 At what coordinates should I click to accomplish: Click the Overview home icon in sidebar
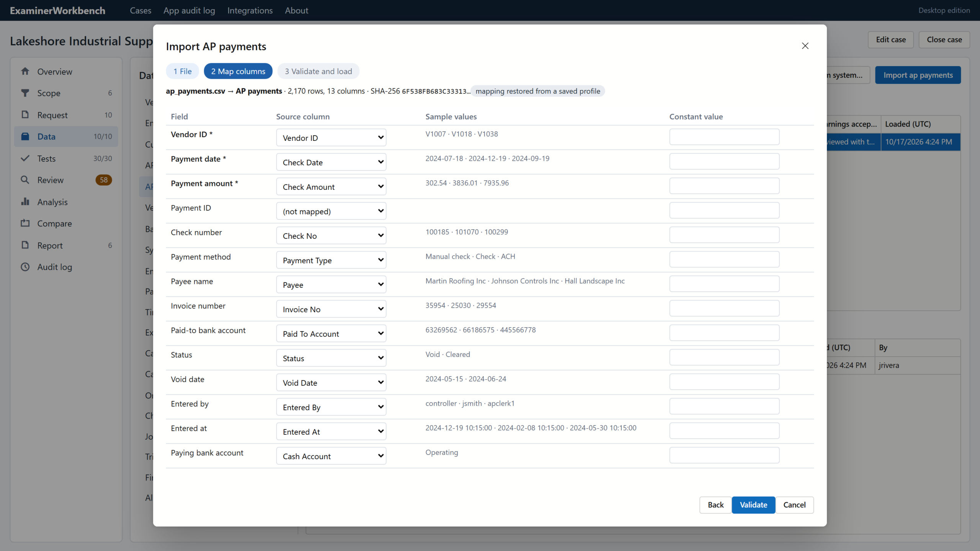[x=25, y=71]
